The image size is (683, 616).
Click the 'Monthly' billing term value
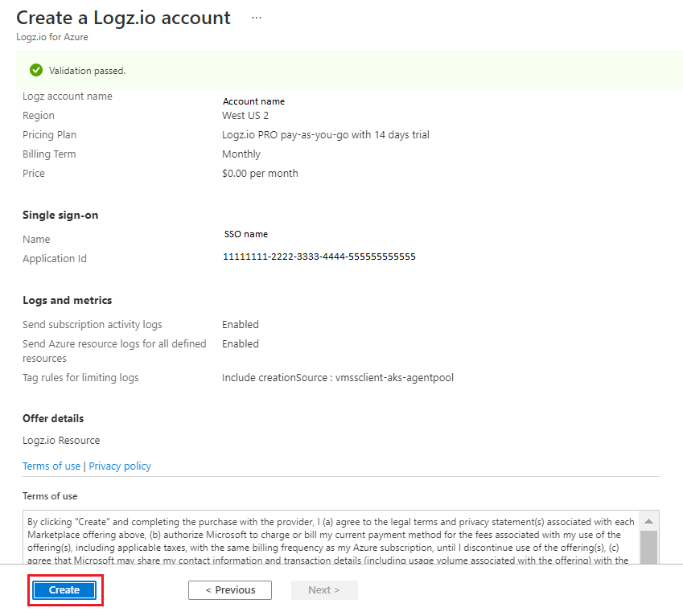tap(241, 154)
